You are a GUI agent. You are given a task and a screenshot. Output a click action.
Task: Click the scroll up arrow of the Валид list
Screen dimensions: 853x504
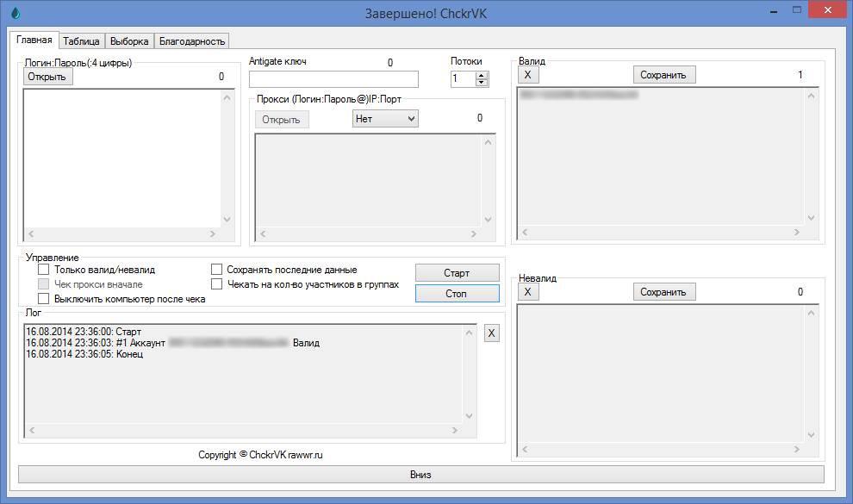[811, 96]
